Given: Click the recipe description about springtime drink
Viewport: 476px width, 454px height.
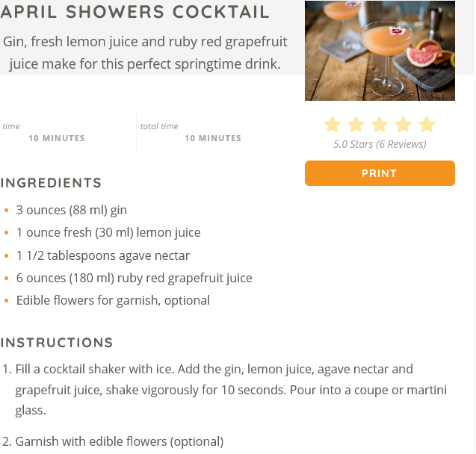Looking at the screenshot, I should point(145,53).
